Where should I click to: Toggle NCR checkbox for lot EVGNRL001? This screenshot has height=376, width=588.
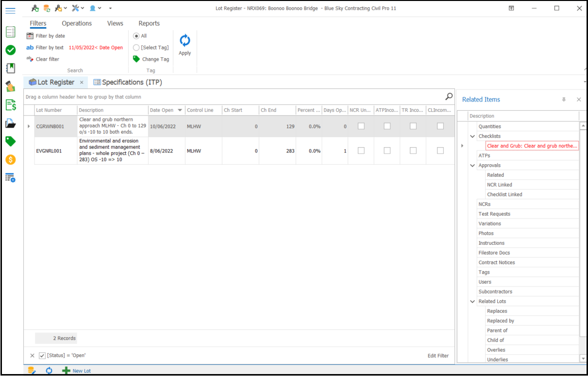(x=361, y=151)
